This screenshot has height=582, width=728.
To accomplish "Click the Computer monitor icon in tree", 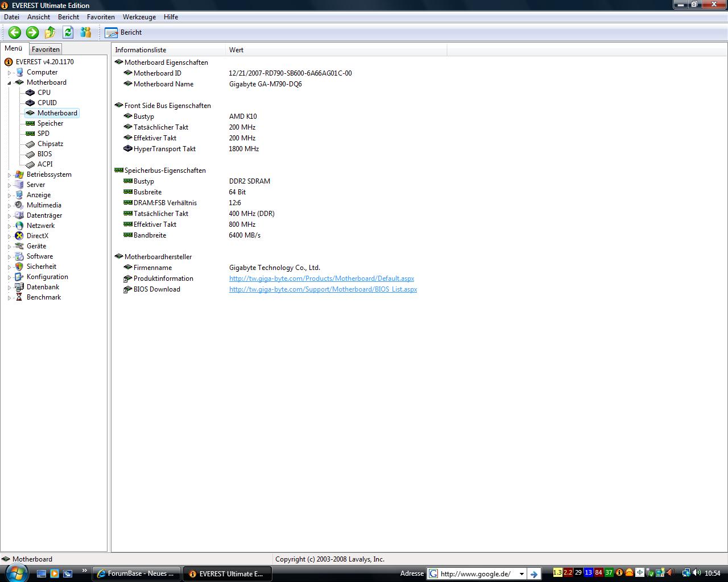I will coord(19,72).
